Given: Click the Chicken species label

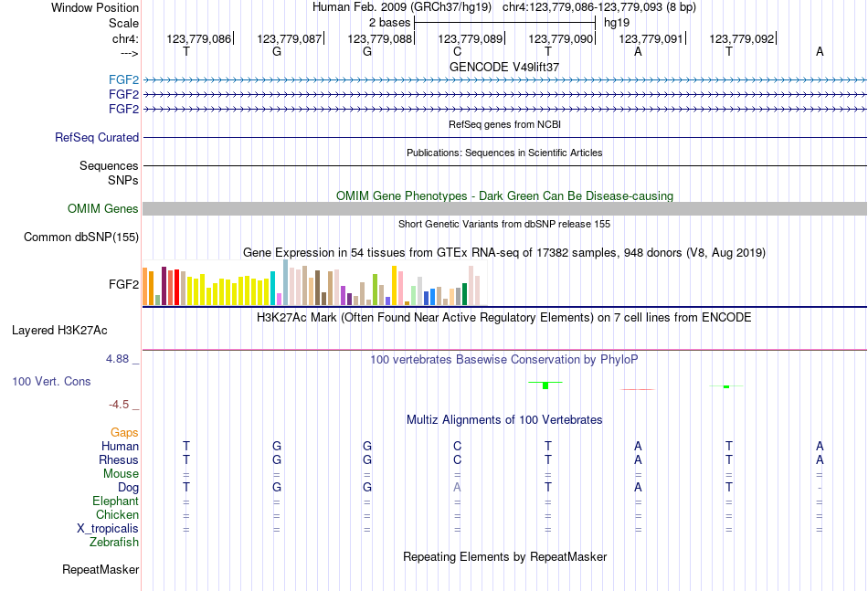Looking at the screenshot, I should pos(117,514).
